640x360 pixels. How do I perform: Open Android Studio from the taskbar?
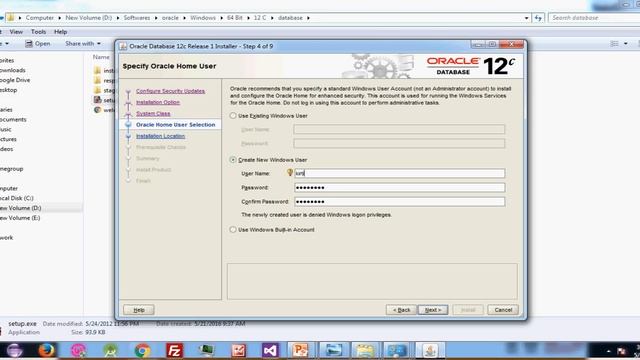point(111,350)
